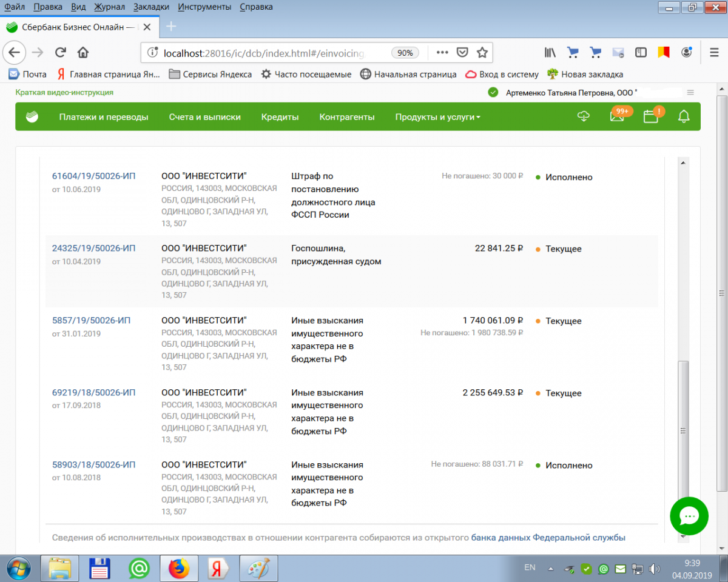Go to the browser home page icon

click(83, 53)
